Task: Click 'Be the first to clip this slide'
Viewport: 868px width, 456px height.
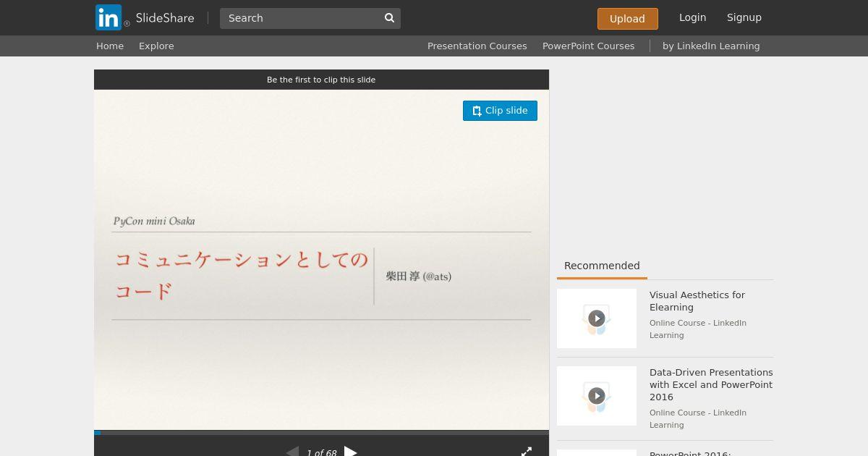Action: (x=321, y=80)
